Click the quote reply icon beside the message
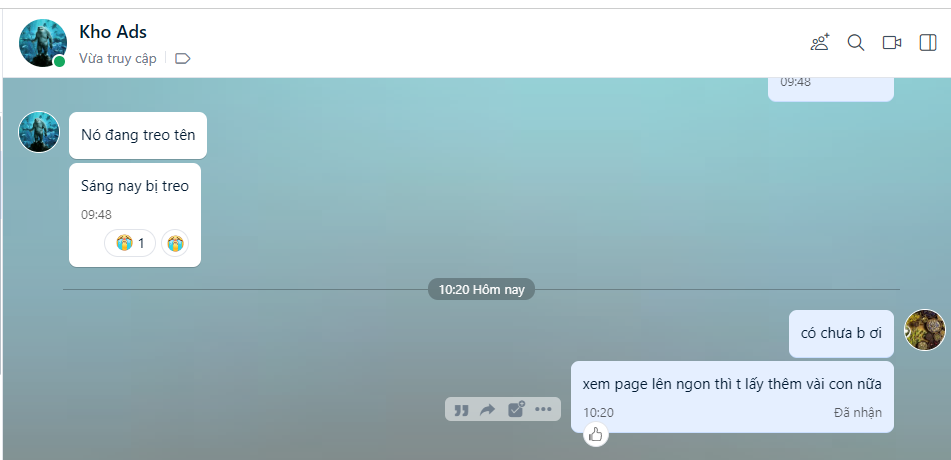 point(461,409)
